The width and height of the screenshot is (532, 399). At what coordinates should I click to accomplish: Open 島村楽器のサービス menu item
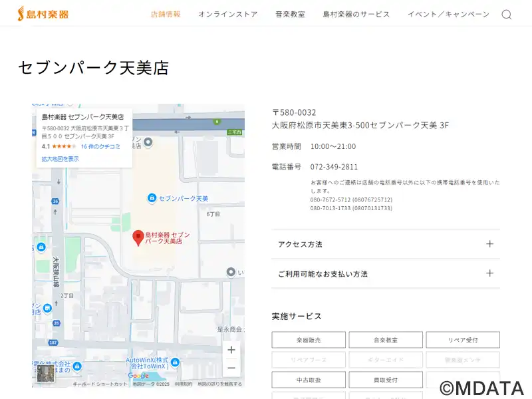(x=356, y=14)
